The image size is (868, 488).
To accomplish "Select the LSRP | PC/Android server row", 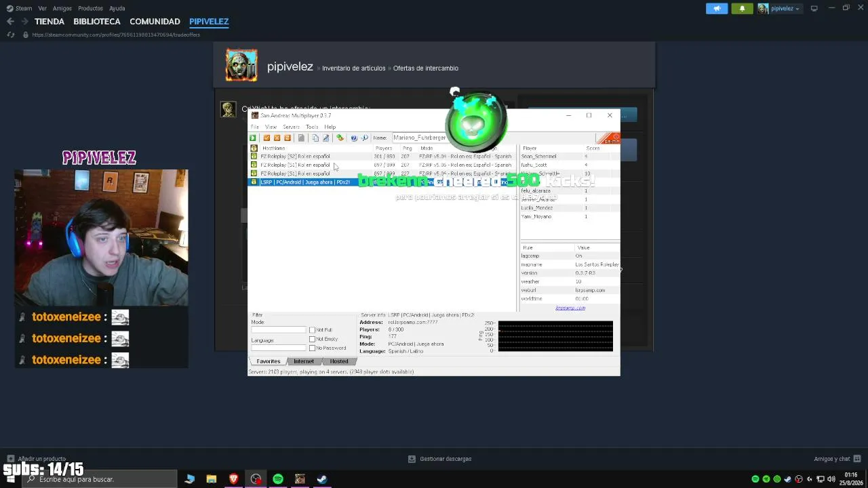I will pyautogui.click(x=382, y=182).
